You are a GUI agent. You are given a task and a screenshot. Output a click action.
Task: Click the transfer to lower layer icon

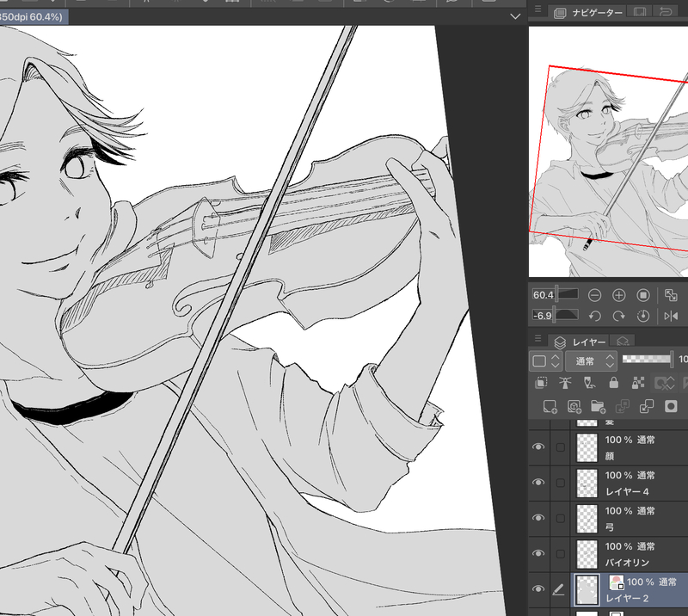pos(622,407)
